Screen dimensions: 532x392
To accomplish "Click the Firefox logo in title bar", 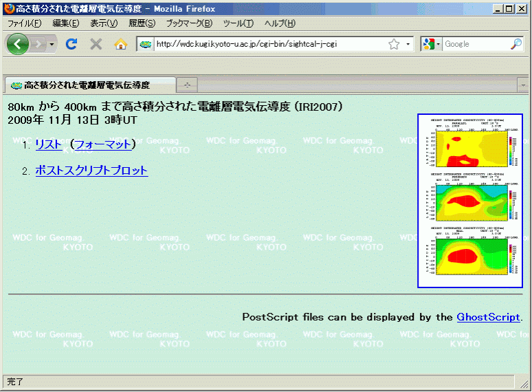I will pos(9,8).
